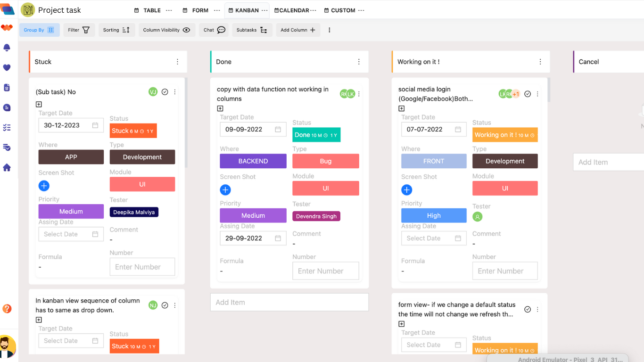The width and height of the screenshot is (644, 362).
Task: Expand subtasks on '(Sub task) No' card
Action: (39, 104)
